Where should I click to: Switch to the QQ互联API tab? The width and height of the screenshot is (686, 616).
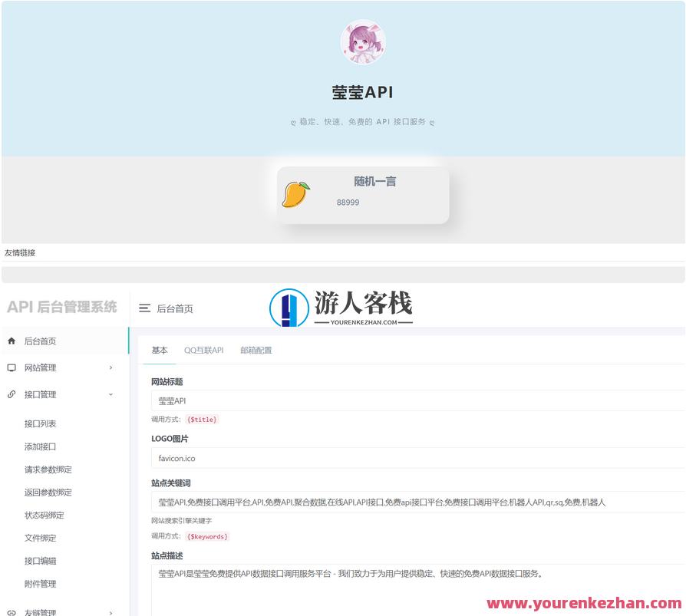[x=203, y=350]
